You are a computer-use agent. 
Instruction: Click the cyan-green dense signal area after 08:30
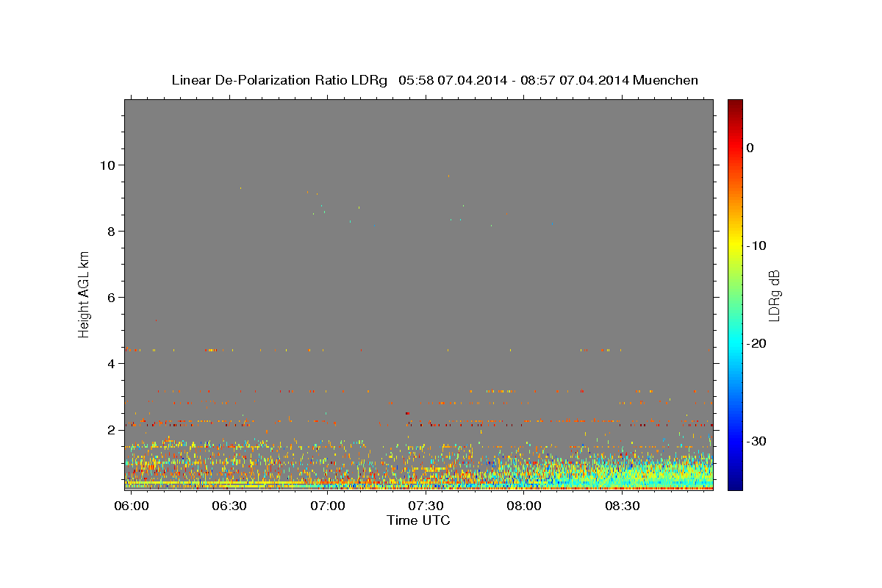pyautogui.click(x=669, y=472)
